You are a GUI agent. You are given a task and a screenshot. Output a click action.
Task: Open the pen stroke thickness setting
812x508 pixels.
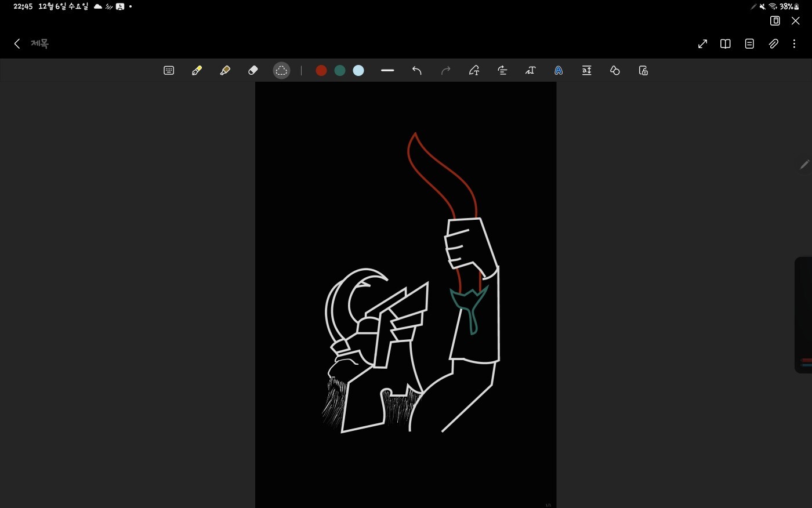click(387, 71)
